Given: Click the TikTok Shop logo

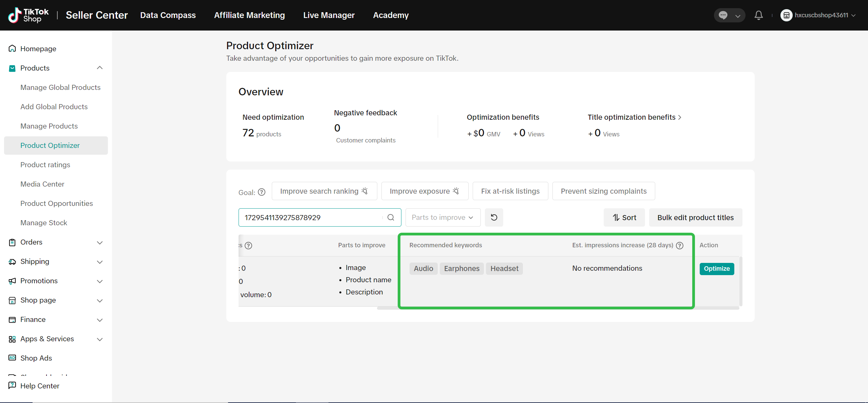Looking at the screenshot, I should 29,15.
